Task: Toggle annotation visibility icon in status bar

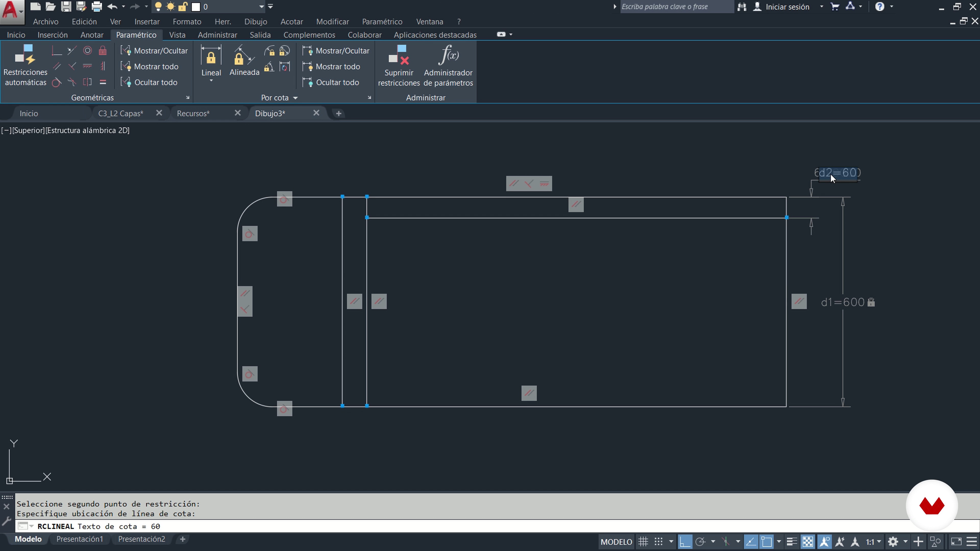Action: pyautogui.click(x=824, y=542)
